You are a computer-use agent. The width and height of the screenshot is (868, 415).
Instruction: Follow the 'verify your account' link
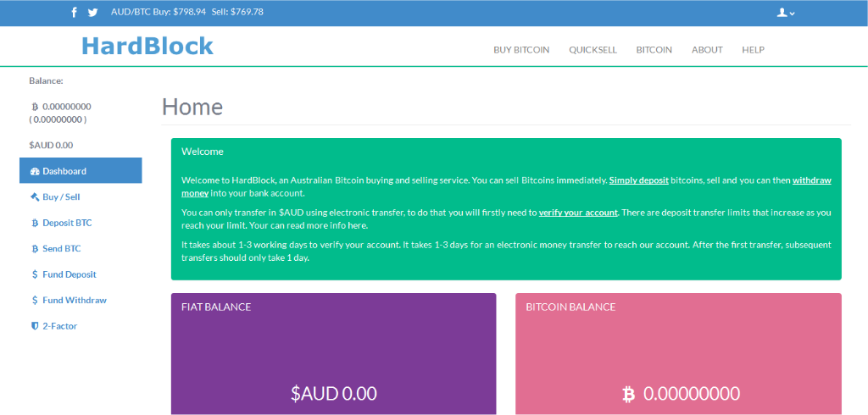578,212
